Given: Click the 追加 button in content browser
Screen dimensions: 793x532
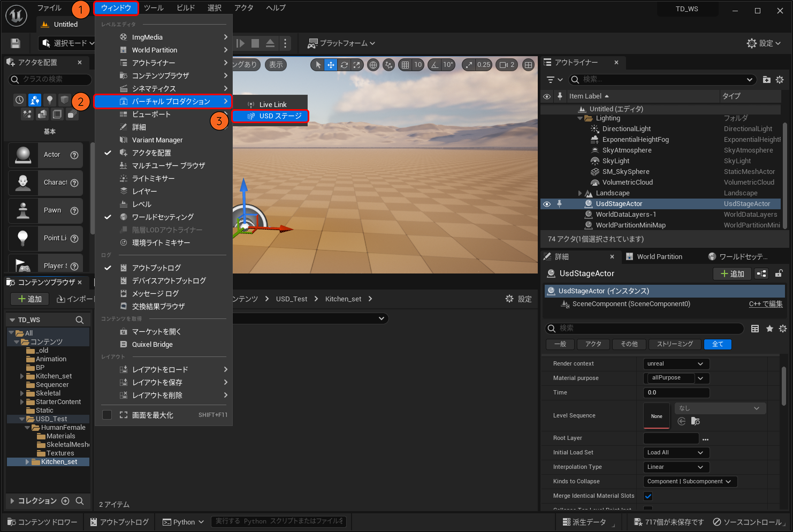Looking at the screenshot, I should (x=30, y=299).
